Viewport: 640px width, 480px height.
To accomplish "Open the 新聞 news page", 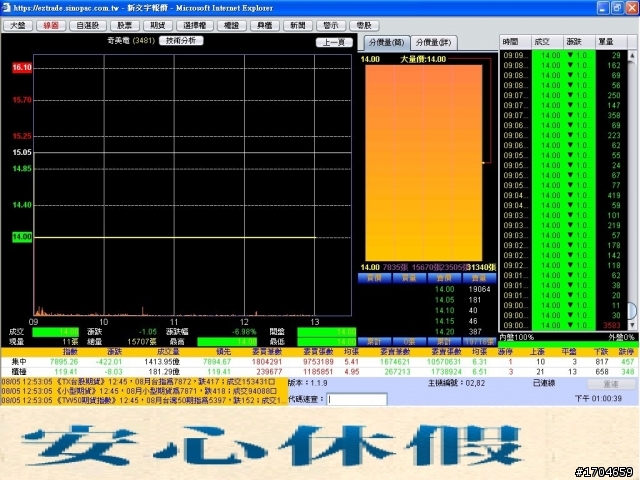I will 298,25.
